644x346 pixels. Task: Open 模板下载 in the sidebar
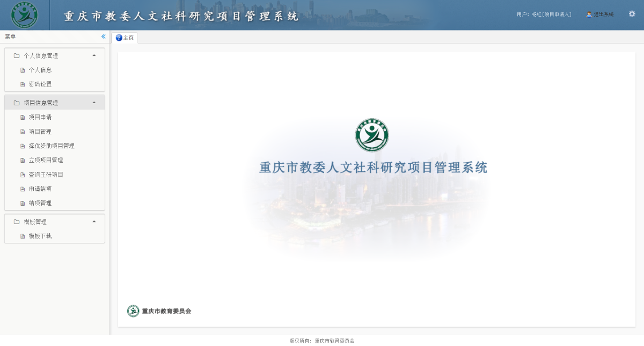coord(40,236)
